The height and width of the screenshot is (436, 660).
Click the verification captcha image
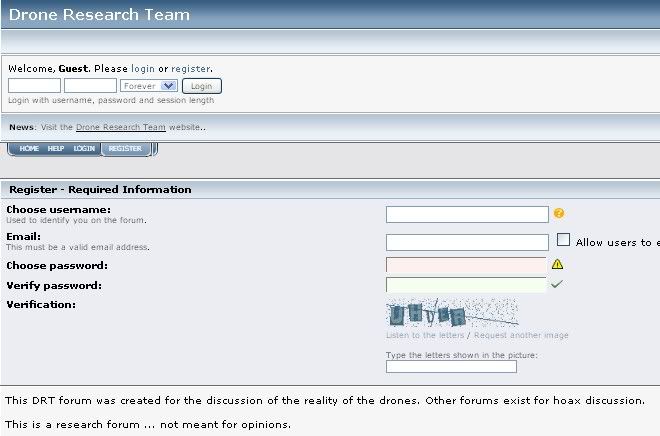coord(452,313)
